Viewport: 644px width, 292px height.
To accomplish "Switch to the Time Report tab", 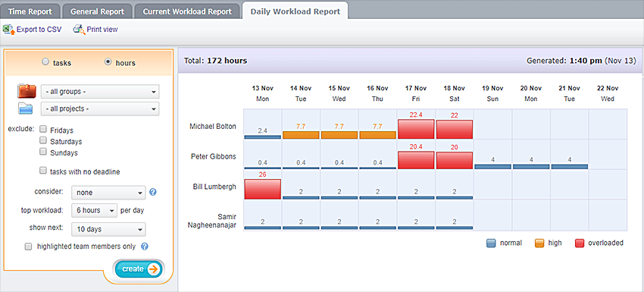I will pyautogui.click(x=30, y=11).
